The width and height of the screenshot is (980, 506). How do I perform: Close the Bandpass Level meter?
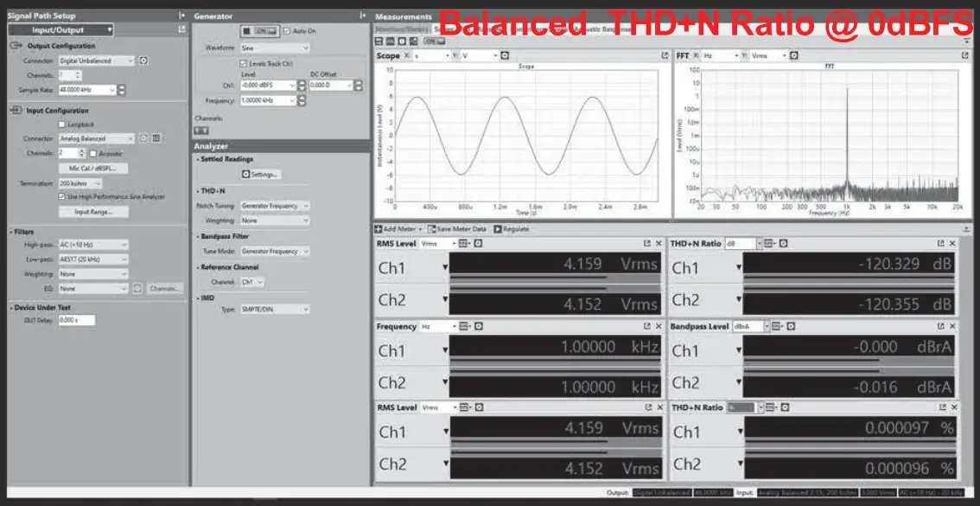952,326
